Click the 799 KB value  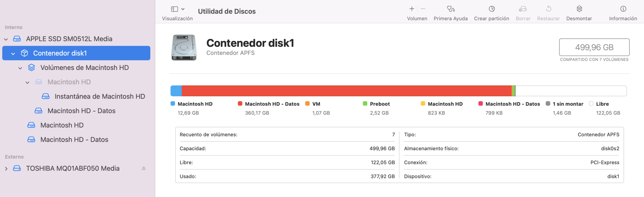[x=494, y=113]
